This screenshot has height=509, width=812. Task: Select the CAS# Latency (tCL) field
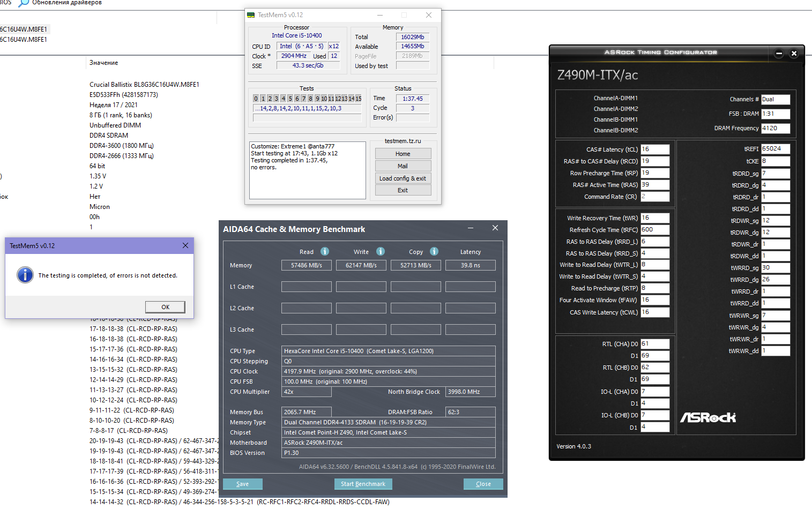(655, 149)
